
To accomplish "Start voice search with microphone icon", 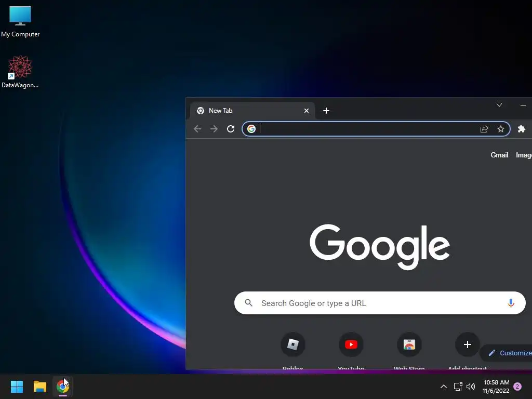I will (511, 303).
